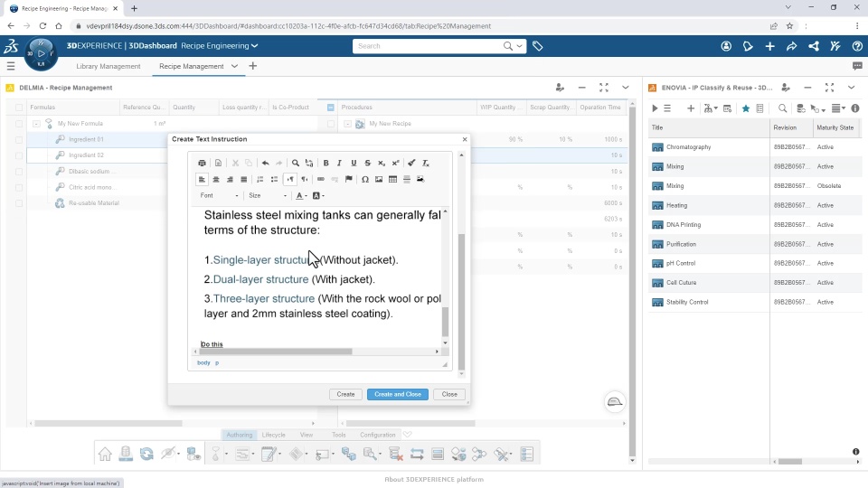
Task: Click the Close button in dialog
Action: [449, 395]
